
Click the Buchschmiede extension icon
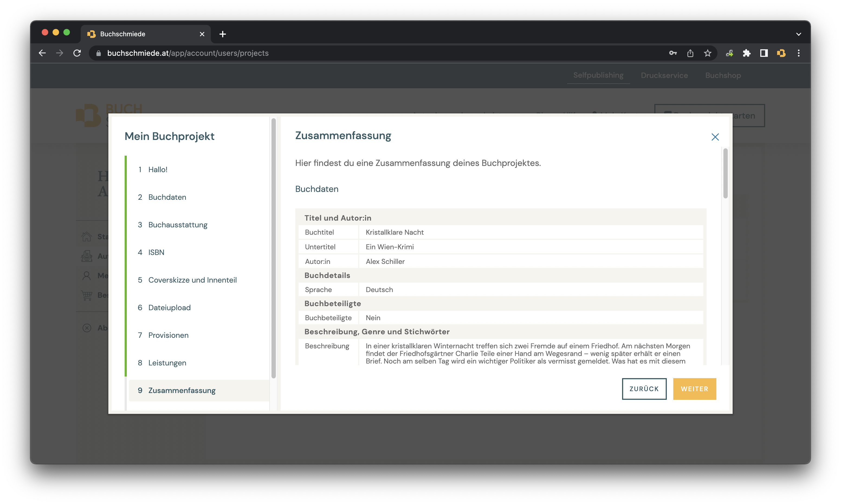click(x=781, y=53)
